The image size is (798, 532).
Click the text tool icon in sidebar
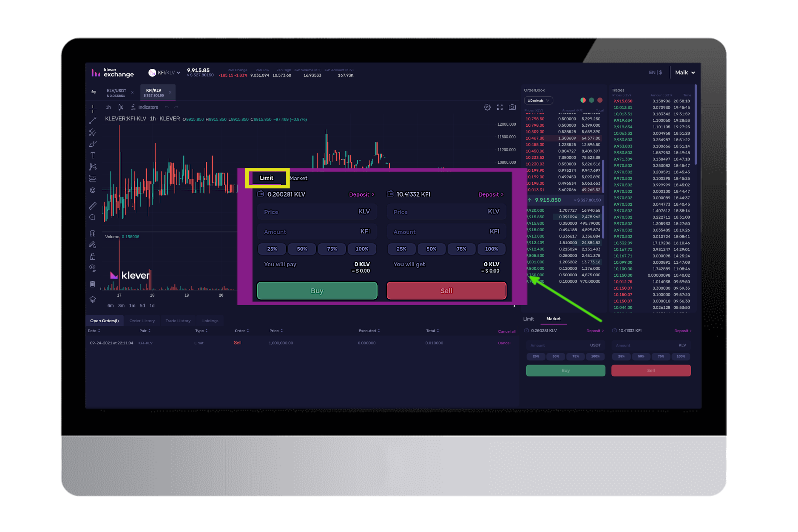[x=93, y=155]
